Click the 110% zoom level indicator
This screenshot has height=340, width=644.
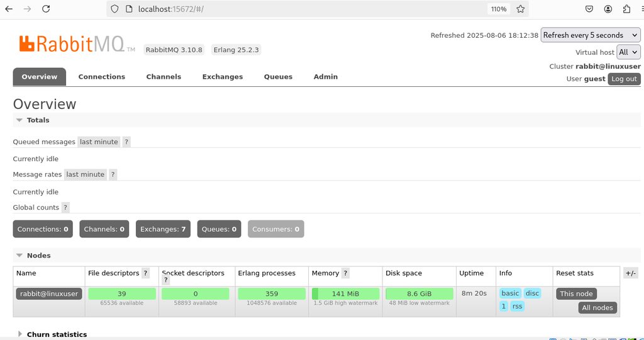[x=499, y=9]
